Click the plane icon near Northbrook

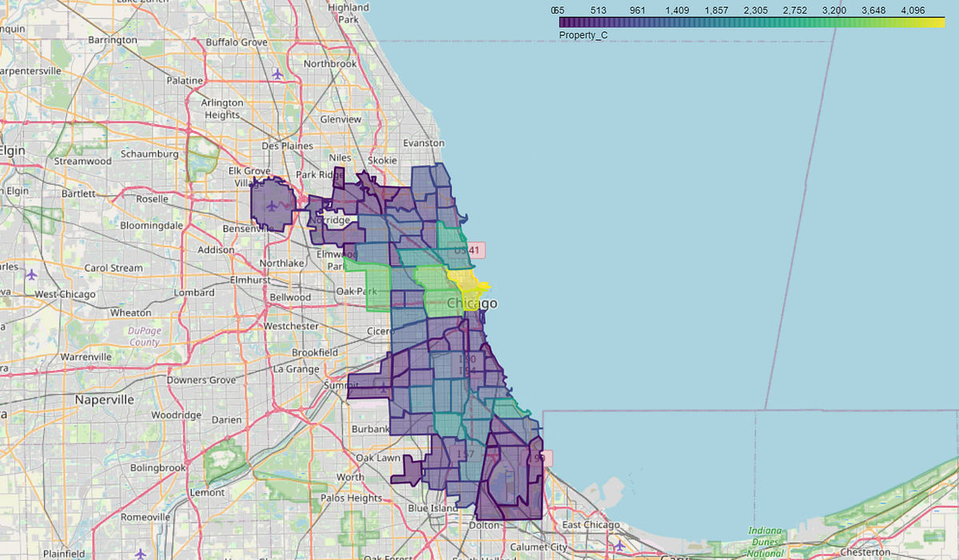278,74
